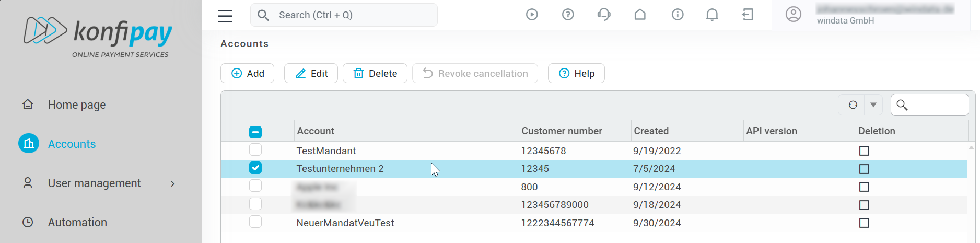Image resolution: width=980 pixels, height=243 pixels.
Task: Click the play/tutorial icon in top bar
Action: 532,15
